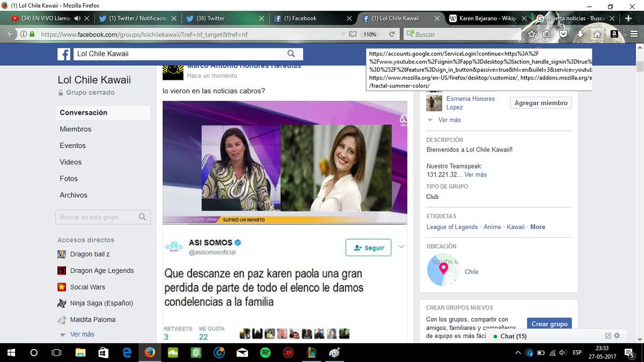Open Social Wars shortcut icon
Viewport: 644px width, 362px height.
click(x=62, y=287)
